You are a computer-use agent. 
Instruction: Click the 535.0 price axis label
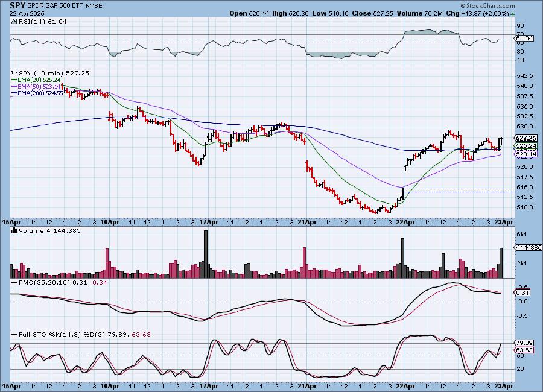524,106
